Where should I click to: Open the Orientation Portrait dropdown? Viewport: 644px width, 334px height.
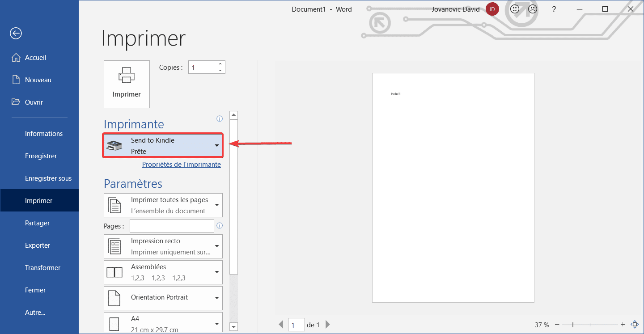pos(163,298)
